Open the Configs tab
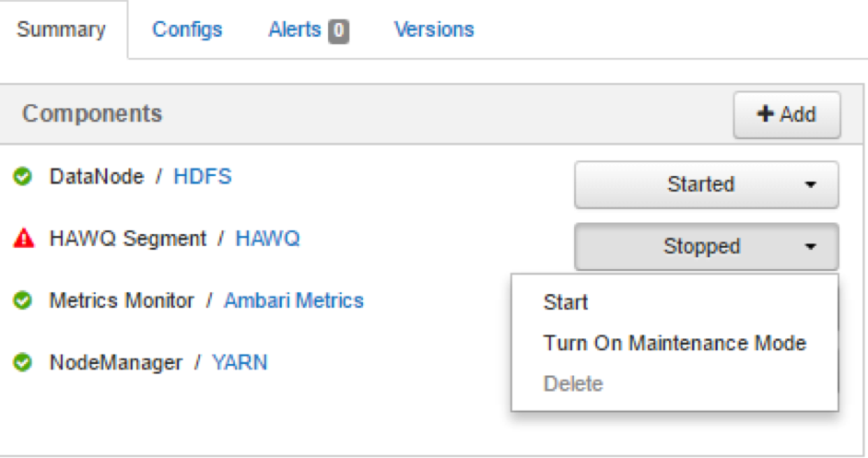Screen dimensions: 868x458 coord(187,29)
